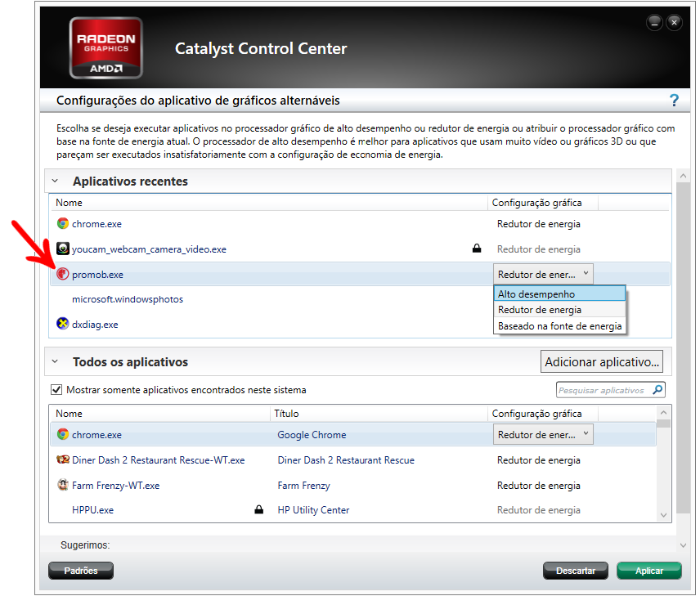Sort recent apps by the Nome column header
Screen dimensions: 700x605
pyautogui.click(x=69, y=203)
